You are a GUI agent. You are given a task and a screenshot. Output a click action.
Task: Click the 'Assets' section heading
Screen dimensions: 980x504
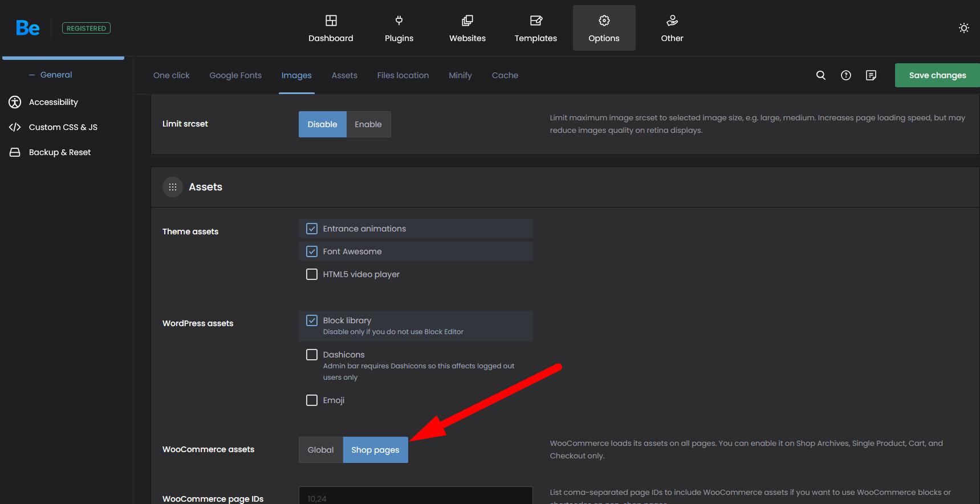coord(206,187)
